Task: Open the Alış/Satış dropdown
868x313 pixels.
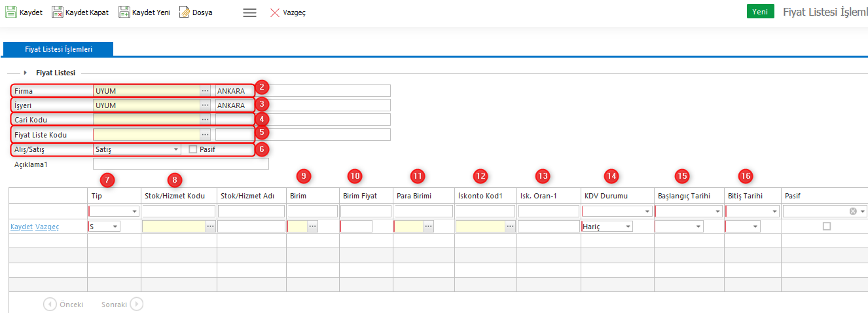Action: 176,149
